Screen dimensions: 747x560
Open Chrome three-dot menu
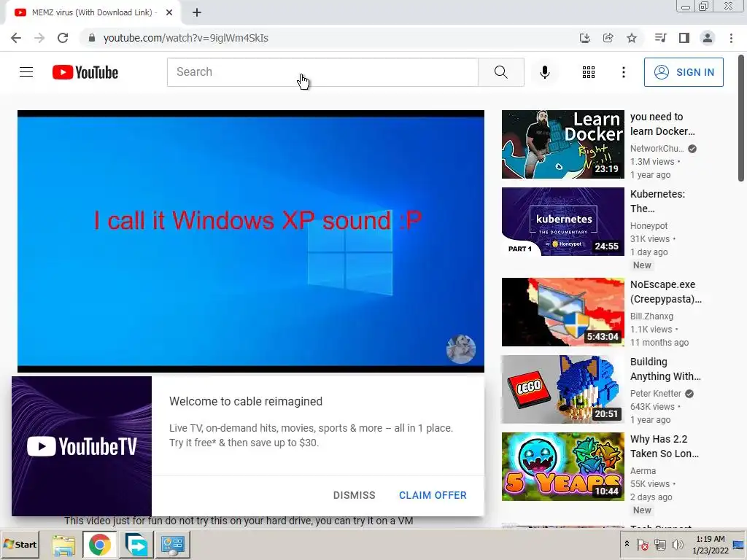click(x=731, y=38)
